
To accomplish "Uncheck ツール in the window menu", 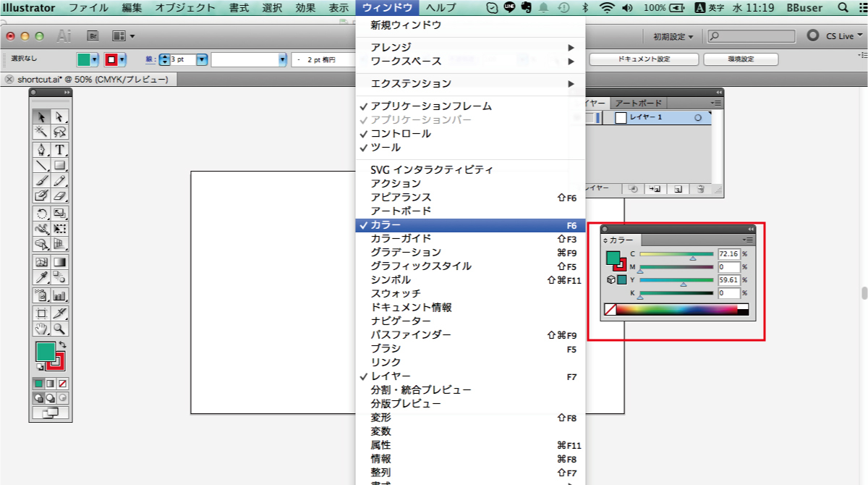I will point(470,147).
